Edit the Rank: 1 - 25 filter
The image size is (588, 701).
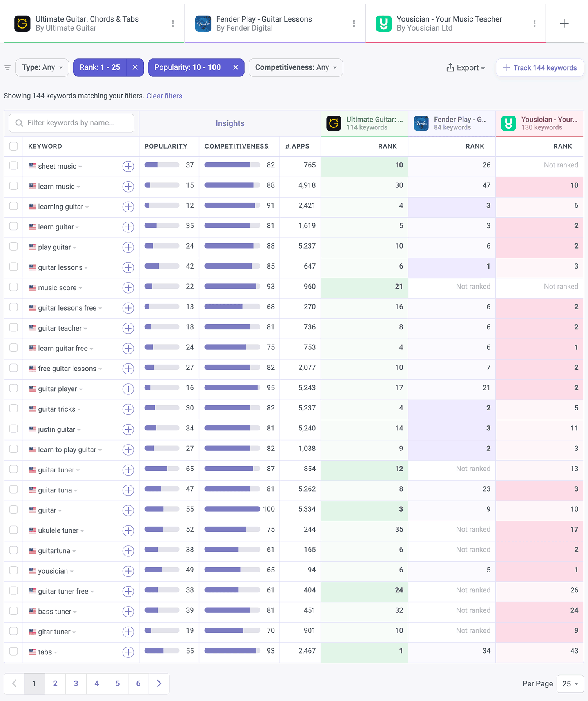coord(100,67)
